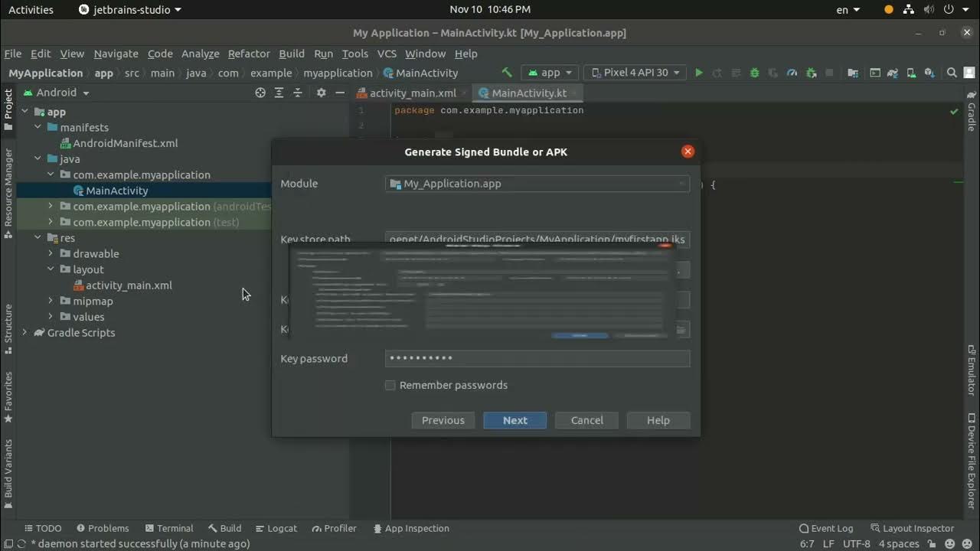Open Activities overview in top bar
The height and width of the screenshot is (551, 980).
pos(31,10)
